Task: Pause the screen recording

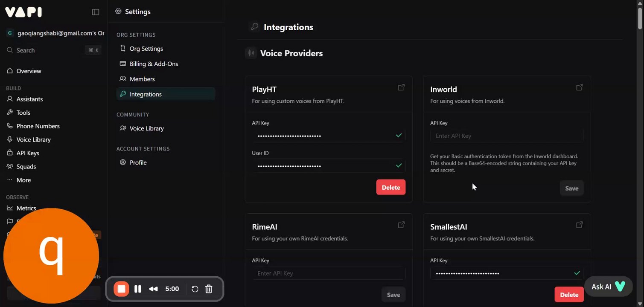Action: (x=137, y=289)
